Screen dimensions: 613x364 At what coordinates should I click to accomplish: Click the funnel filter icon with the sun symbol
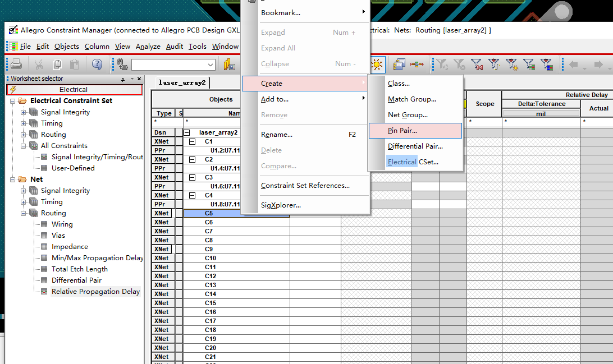[512, 64]
